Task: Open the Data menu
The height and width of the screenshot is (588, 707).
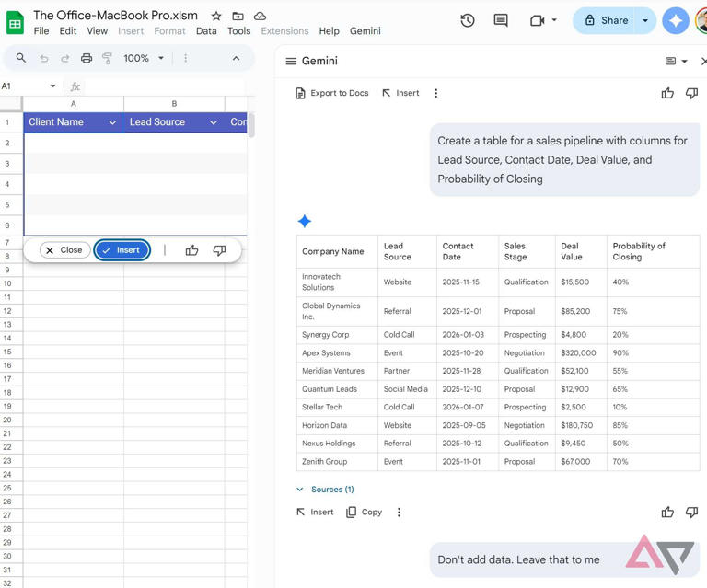Action: pos(206,31)
